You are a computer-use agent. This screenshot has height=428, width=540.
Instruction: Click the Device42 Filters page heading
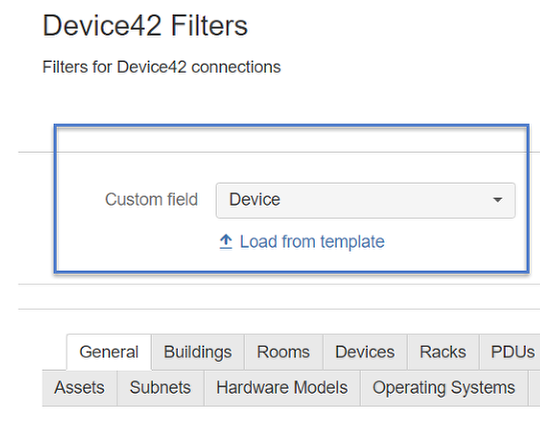coord(145,25)
